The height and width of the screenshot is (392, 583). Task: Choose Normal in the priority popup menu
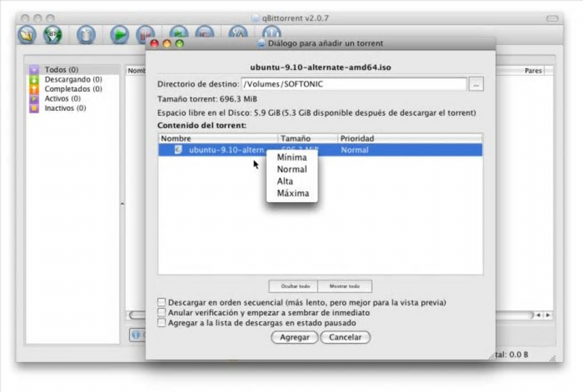point(292,170)
